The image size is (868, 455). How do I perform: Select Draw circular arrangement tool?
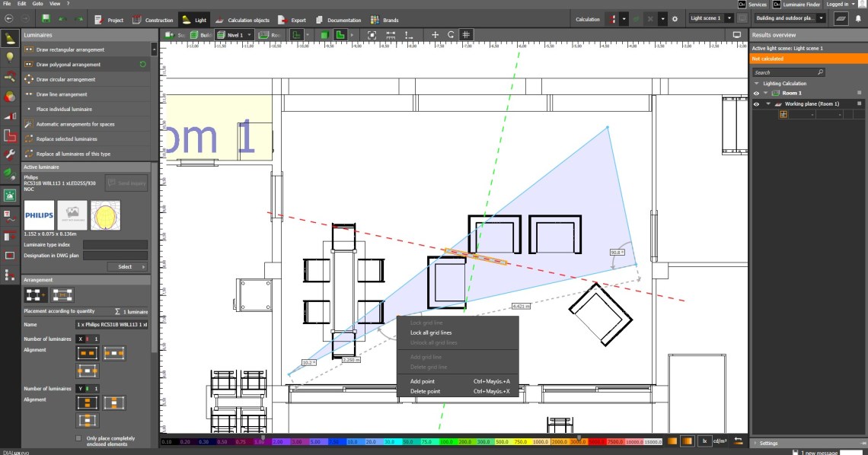(x=65, y=79)
